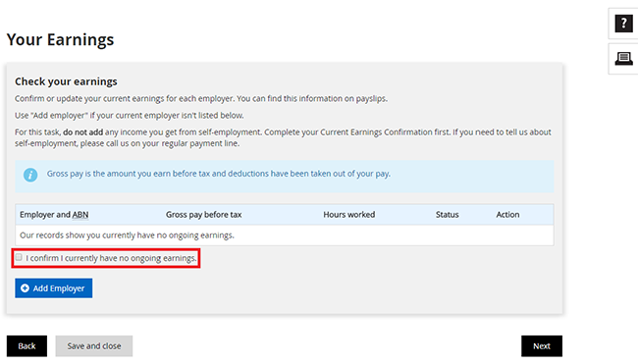Screen dimensions: 638x364
Task: Click Hours worked column header
Action: pyautogui.click(x=349, y=214)
